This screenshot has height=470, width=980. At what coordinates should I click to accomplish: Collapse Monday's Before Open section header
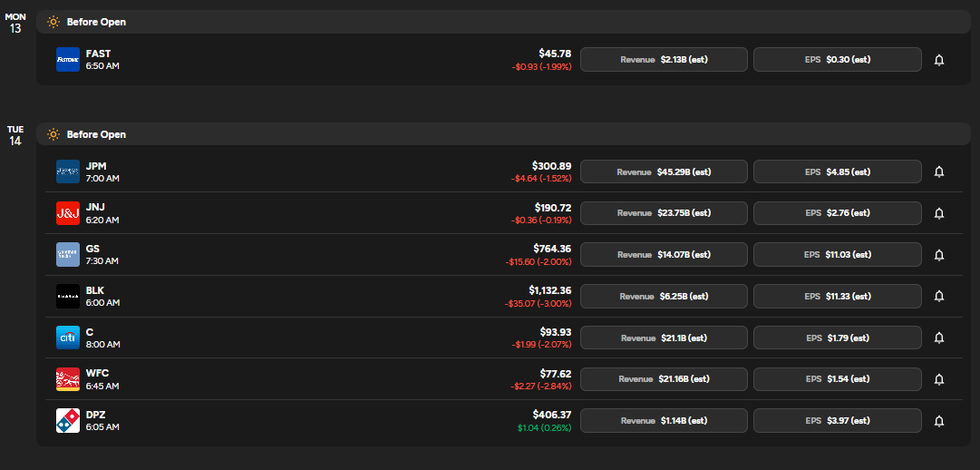(503, 22)
